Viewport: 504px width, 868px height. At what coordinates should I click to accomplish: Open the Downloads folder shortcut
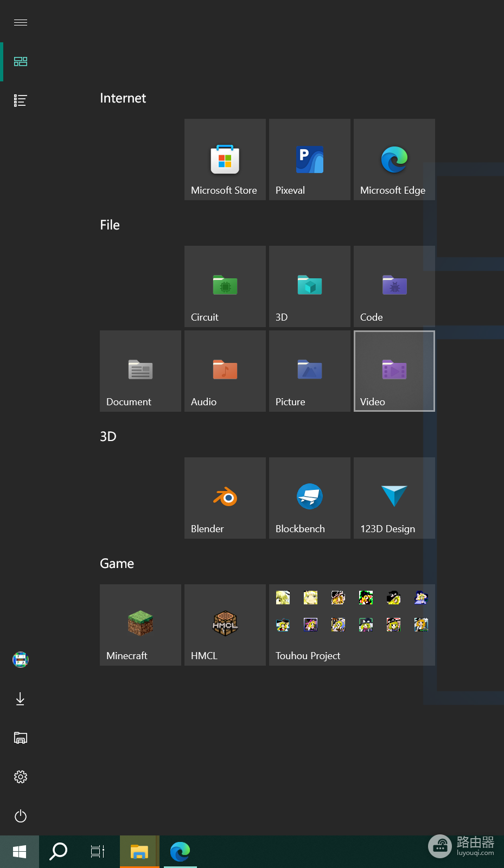[21, 699]
